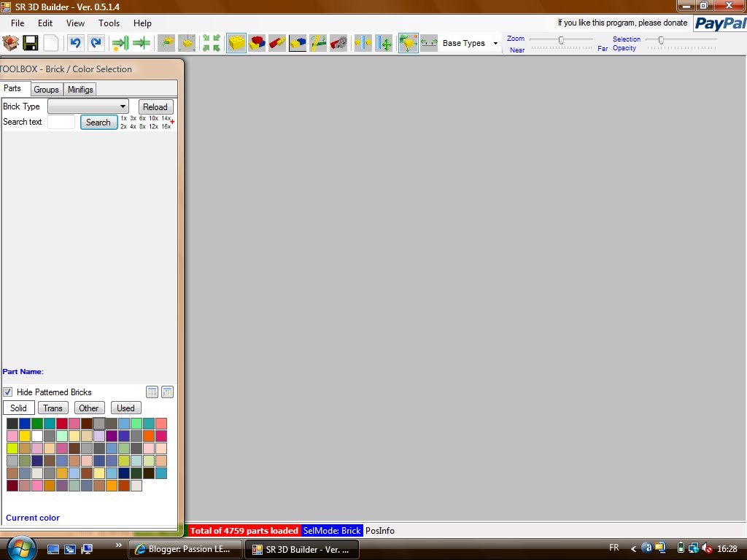Click the muted volume tray icon
This screenshot has height=560, width=747.
pos(707,548)
